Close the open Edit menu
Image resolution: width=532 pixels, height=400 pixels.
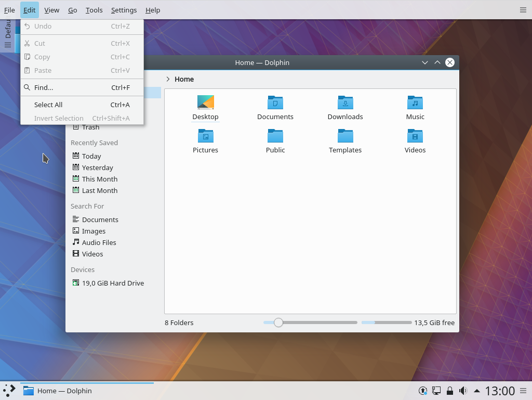[29, 10]
